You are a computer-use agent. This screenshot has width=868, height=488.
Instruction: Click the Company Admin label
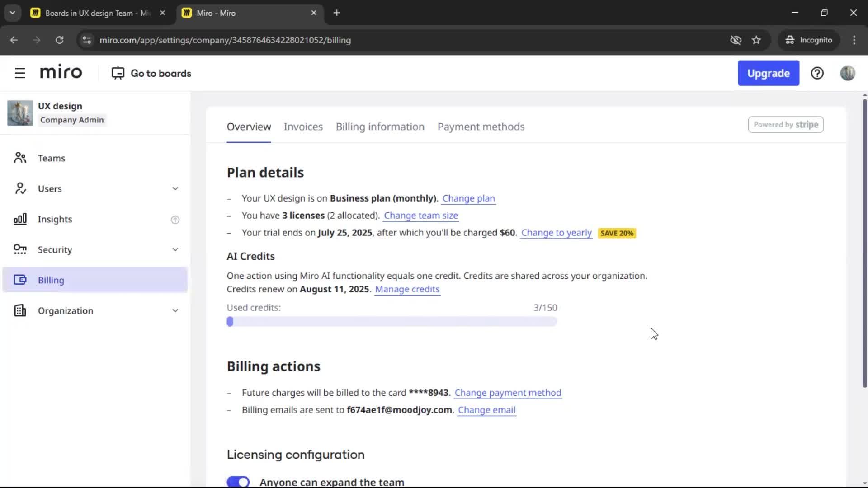tap(72, 120)
